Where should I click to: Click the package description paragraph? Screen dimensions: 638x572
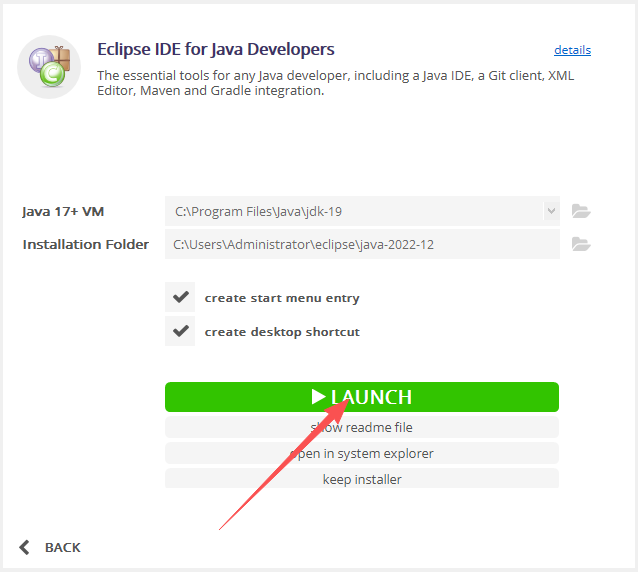point(335,83)
